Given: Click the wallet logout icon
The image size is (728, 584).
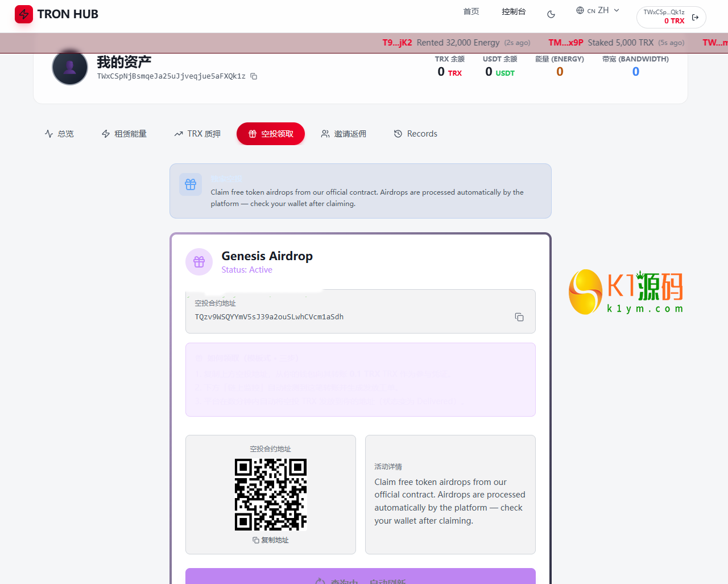Looking at the screenshot, I should click(x=695, y=17).
